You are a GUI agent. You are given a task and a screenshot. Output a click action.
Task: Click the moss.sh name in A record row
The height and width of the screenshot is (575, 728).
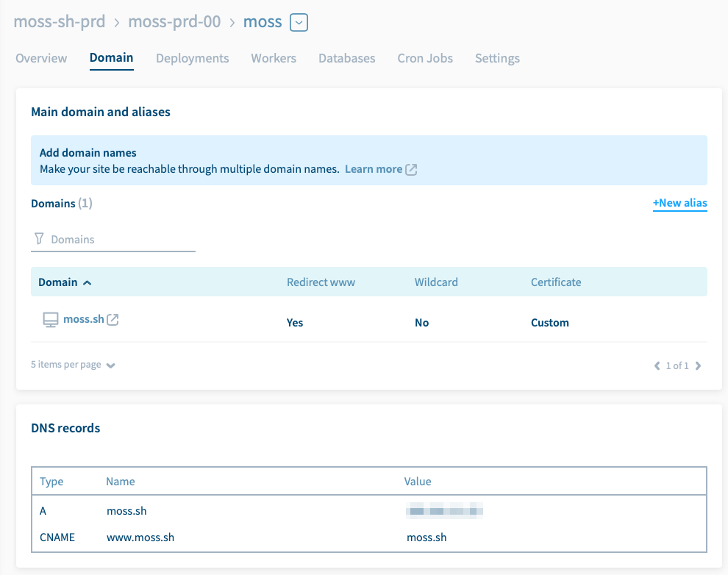[x=126, y=511]
